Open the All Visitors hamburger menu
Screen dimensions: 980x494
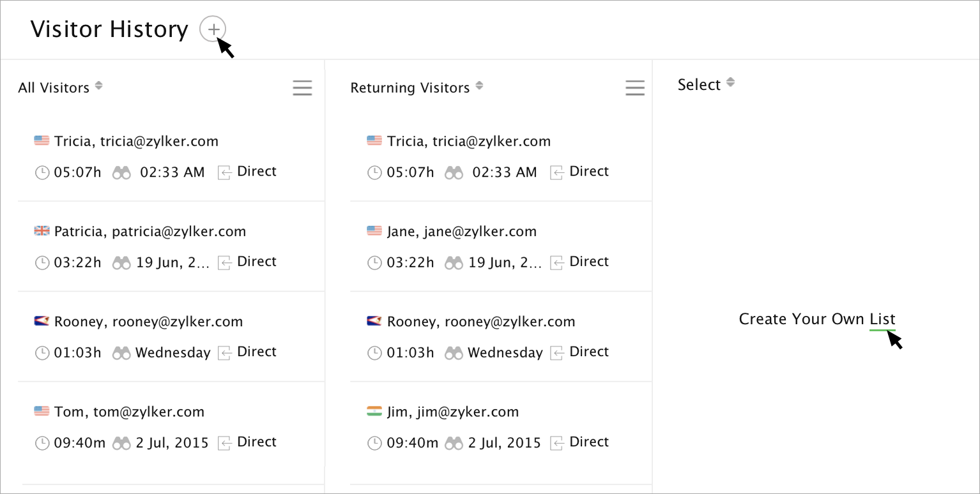click(302, 88)
